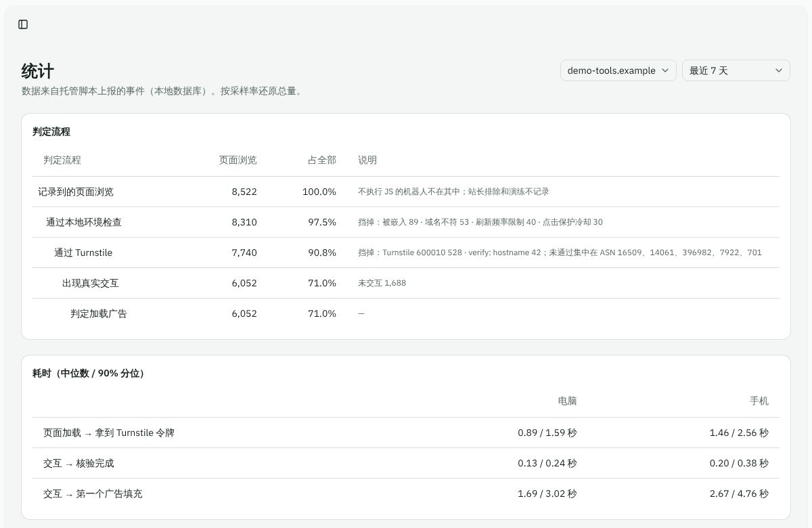Select the 判定流程 card title
This screenshot has width=812, height=528.
point(51,131)
